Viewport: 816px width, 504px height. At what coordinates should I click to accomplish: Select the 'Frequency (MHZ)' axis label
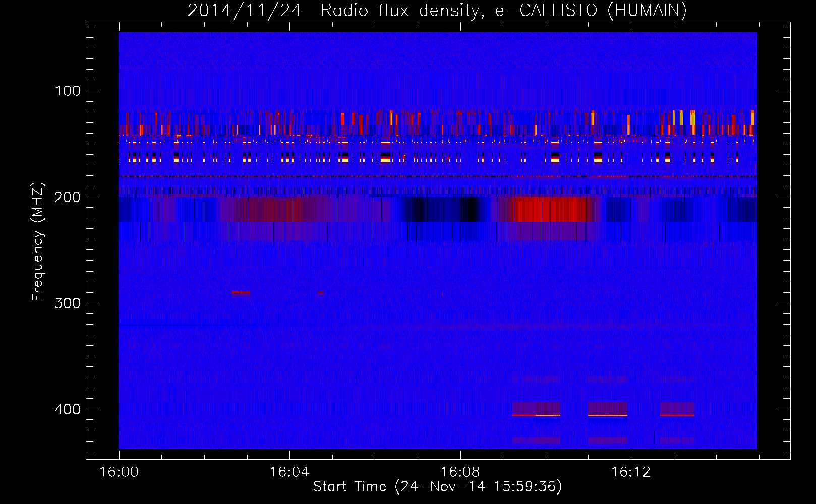(x=38, y=242)
